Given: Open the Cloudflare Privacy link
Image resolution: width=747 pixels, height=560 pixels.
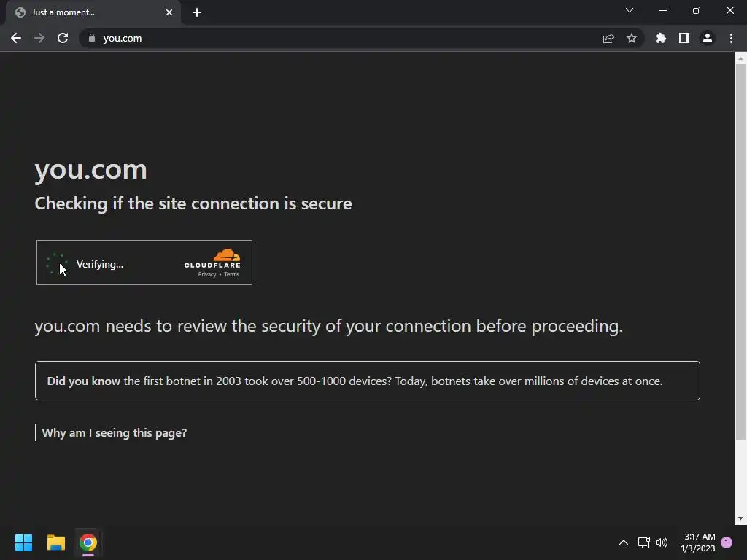Looking at the screenshot, I should point(207,274).
